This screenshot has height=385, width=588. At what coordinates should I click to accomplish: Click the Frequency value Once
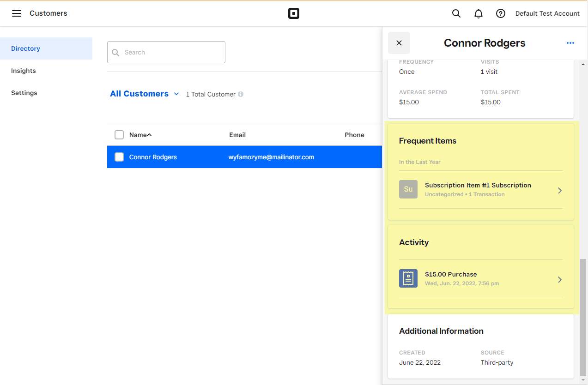tap(407, 72)
